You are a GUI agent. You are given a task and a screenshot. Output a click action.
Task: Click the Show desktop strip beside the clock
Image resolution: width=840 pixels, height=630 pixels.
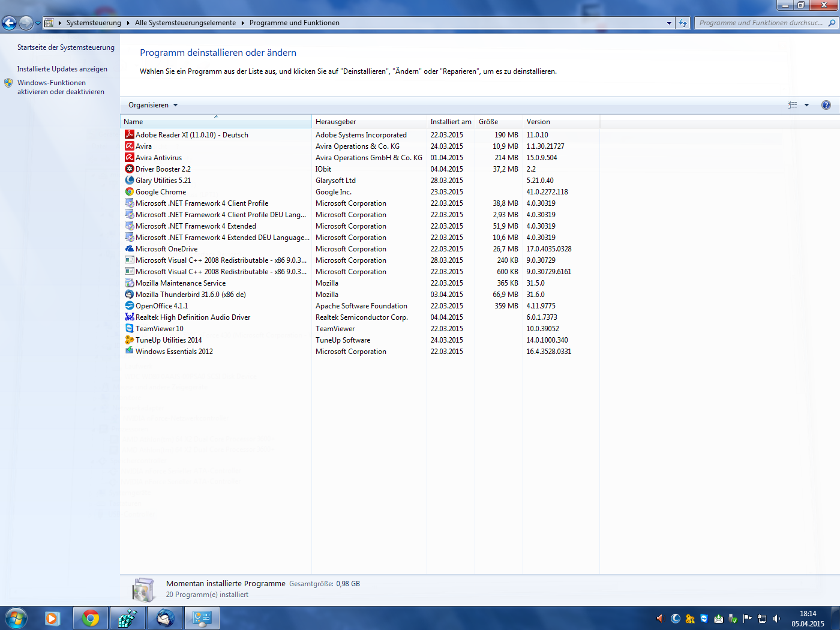[835, 618]
